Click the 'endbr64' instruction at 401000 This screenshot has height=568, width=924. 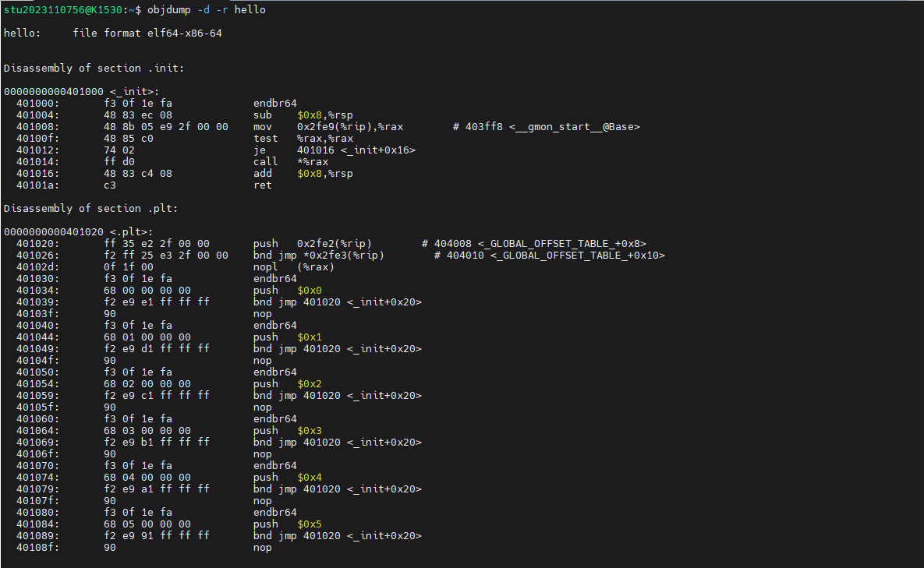coord(275,104)
